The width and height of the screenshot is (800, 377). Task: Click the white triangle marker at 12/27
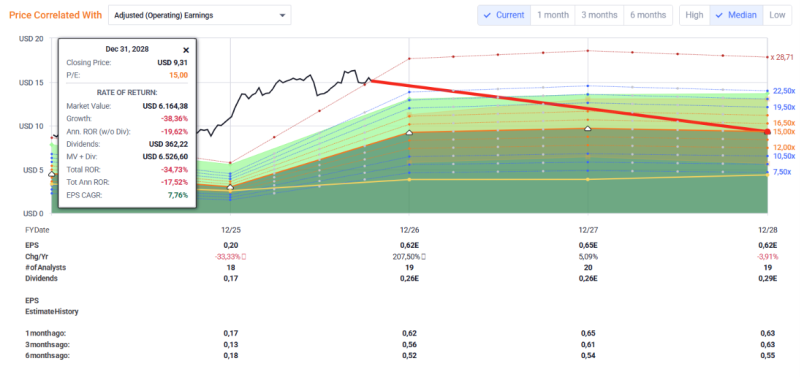(588, 129)
